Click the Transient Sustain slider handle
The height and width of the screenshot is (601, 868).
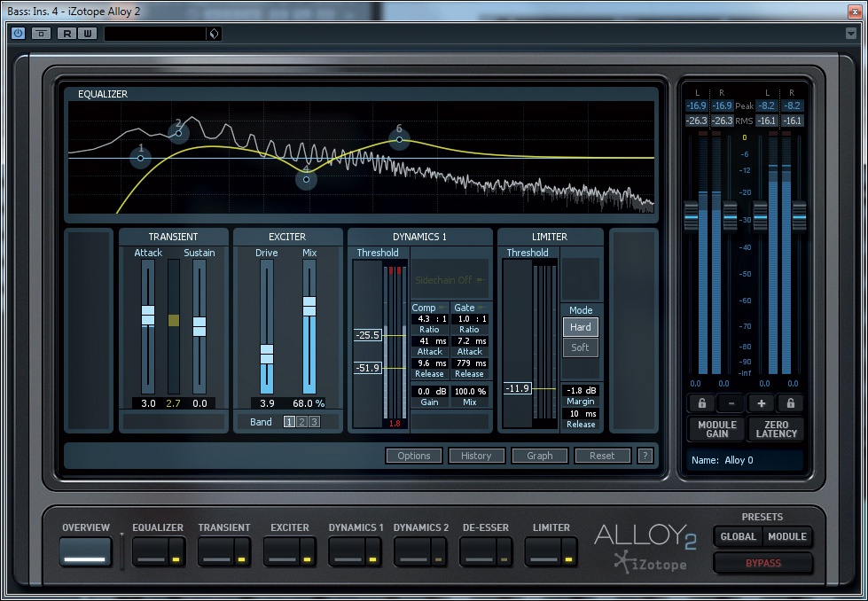(x=199, y=326)
